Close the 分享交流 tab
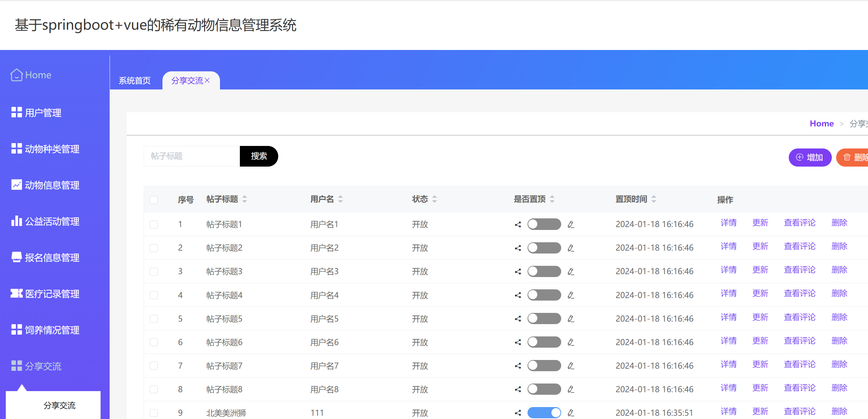Image resolution: width=868 pixels, height=419 pixels. coord(208,80)
